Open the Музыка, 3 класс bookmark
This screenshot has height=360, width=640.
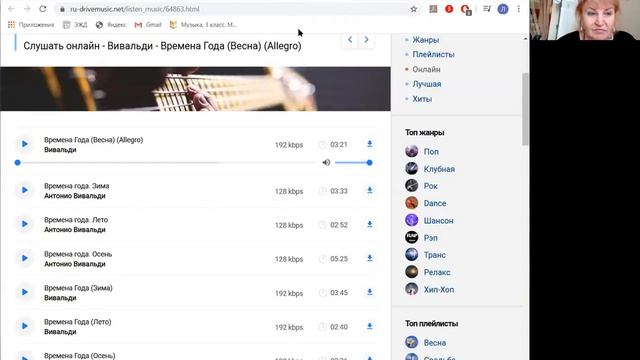[x=203, y=25]
